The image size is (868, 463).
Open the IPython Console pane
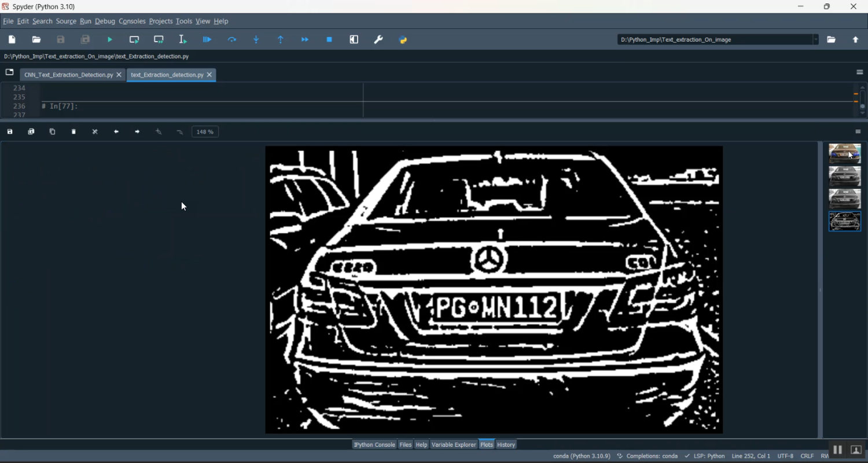pyautogui.click(x=374, y=445)
